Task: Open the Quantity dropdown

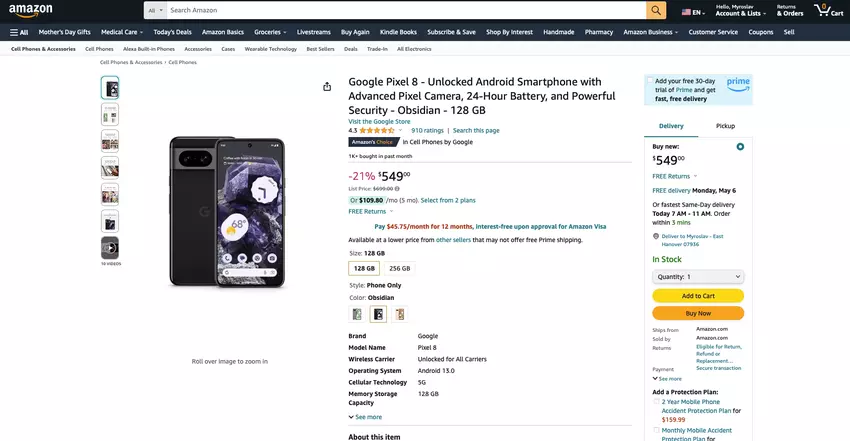Action: pyautogui.click(x=698, y=276)
